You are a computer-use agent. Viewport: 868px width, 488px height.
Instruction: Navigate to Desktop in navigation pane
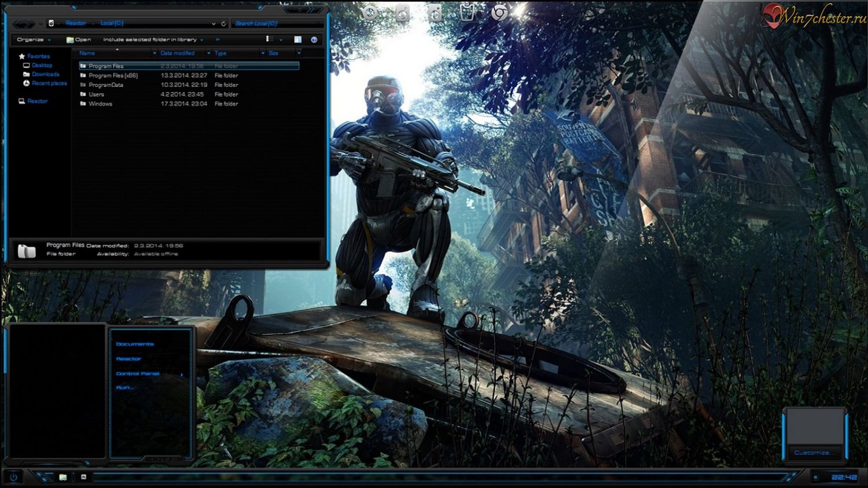coord(42,65)
